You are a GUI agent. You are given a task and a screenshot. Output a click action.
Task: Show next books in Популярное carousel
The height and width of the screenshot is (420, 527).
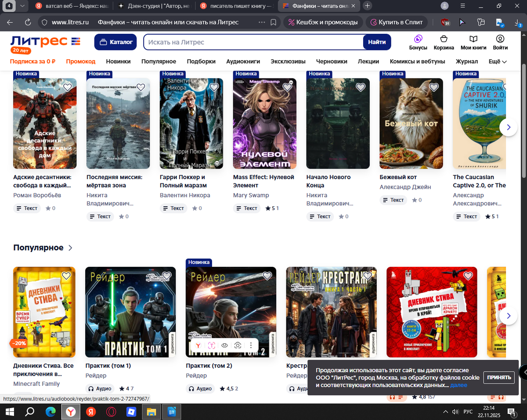[509, 316]
